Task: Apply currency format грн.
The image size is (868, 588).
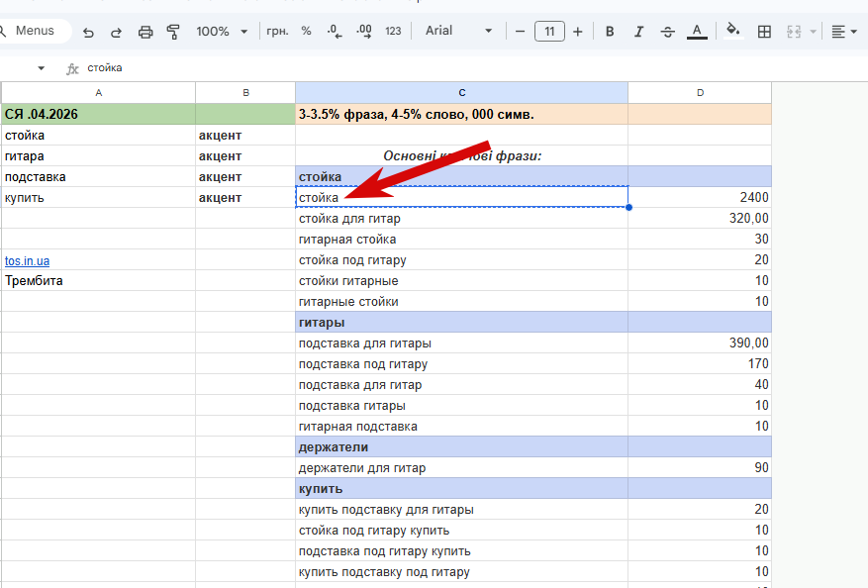Action: click(277, 31)
